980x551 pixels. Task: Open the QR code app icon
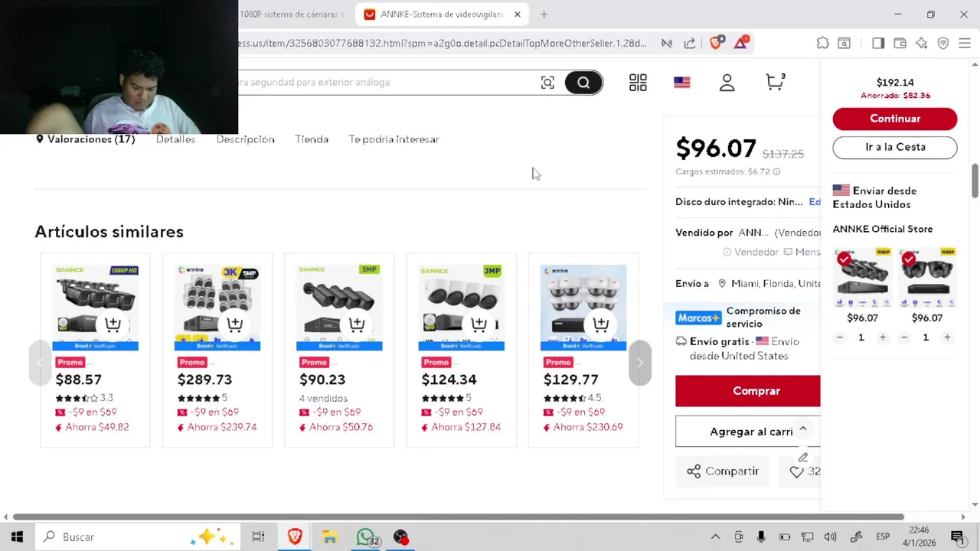[x=638, y=83]
